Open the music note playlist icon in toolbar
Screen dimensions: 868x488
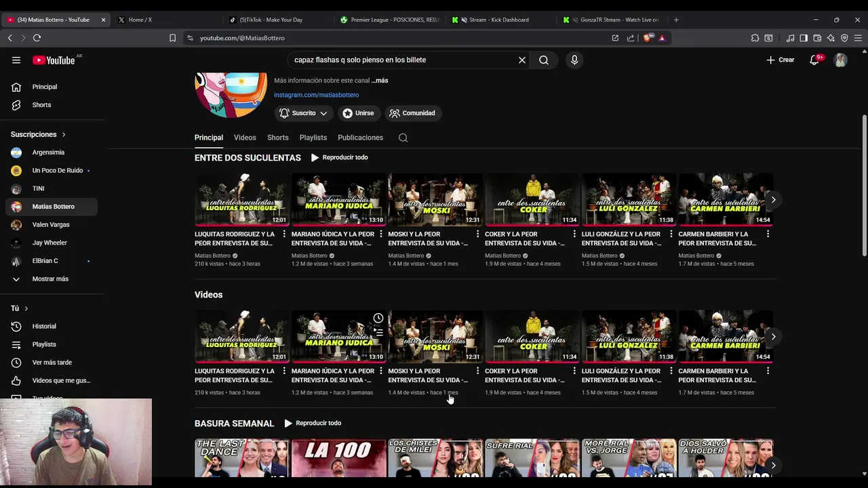(790, 38)
